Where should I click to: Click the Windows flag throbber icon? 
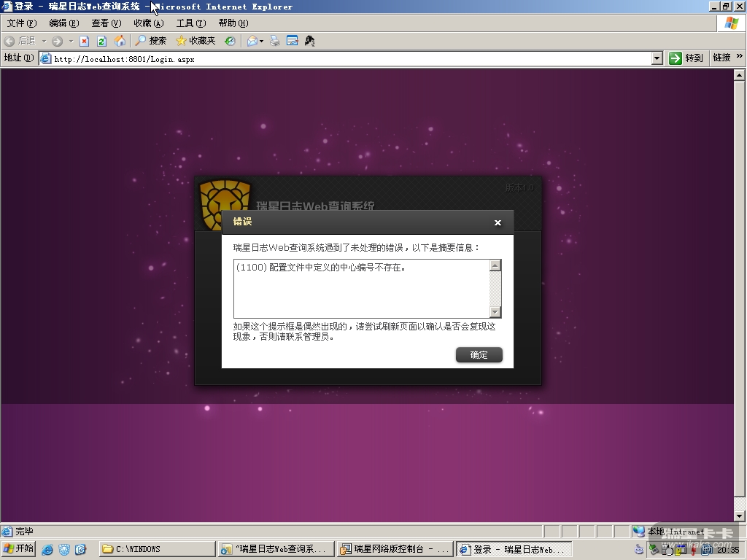pyautogui.click(x=731, y=23)
